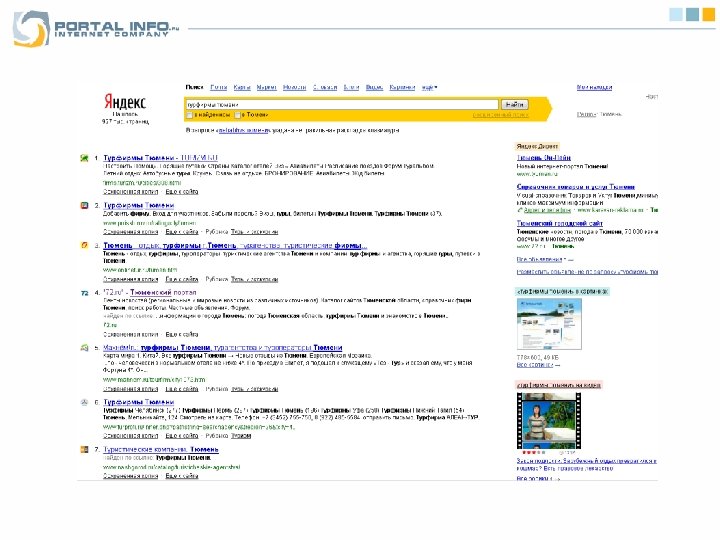The image size is (720, 540).
Task: Click the favicon beside result 7
Action: 84,450
